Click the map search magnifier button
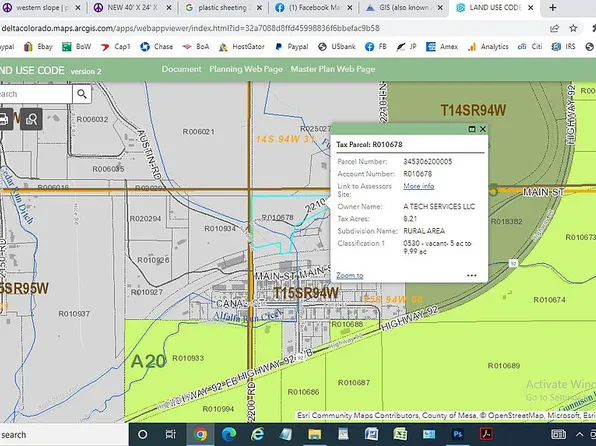 coord(82,94)
